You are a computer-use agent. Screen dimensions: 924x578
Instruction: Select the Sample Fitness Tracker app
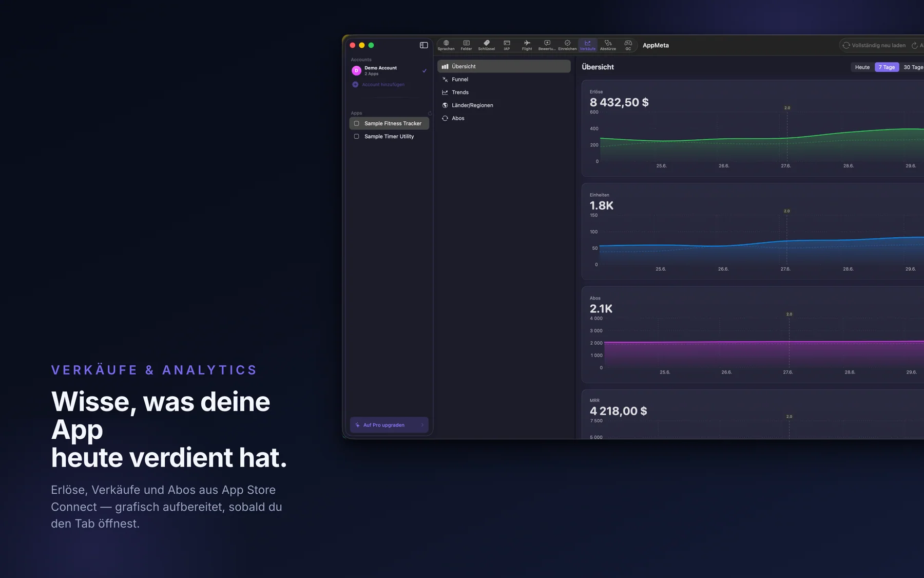pyautogui.click(x=389, y=123)
